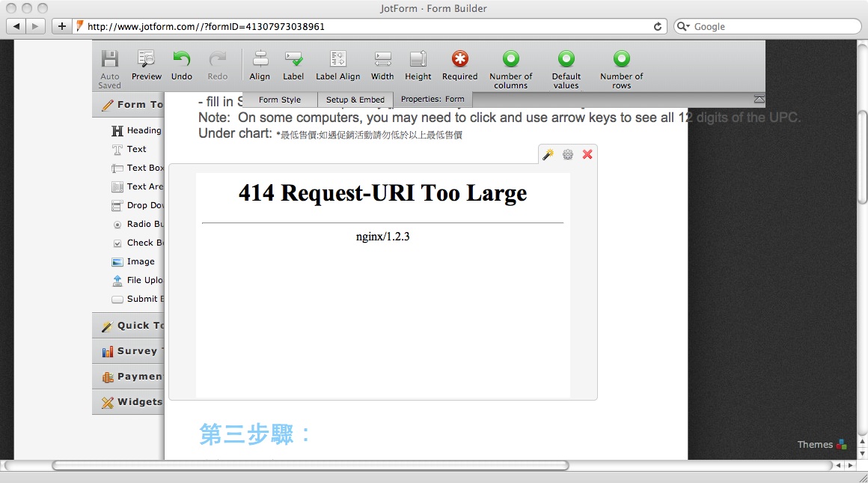
Task: Click the browser URL address field
Action: 367,26
